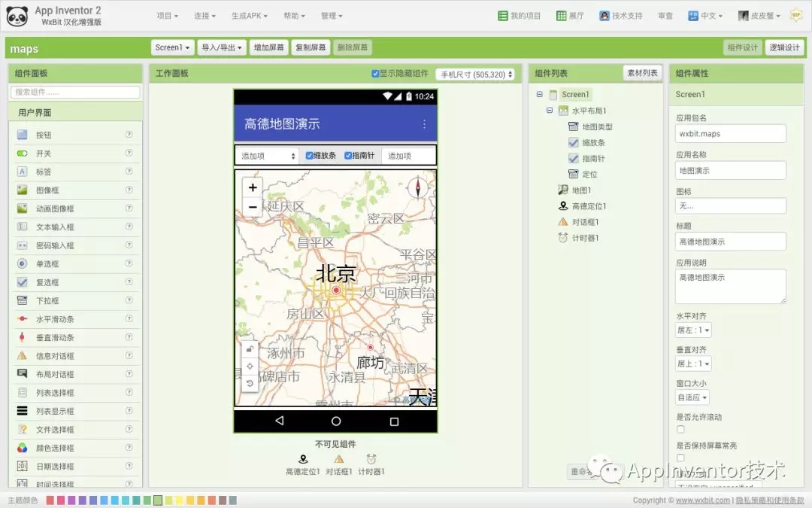This screenshot has height=508, width=812.
Task: Click the panda App Inventor logo
Action: [17, 16]
